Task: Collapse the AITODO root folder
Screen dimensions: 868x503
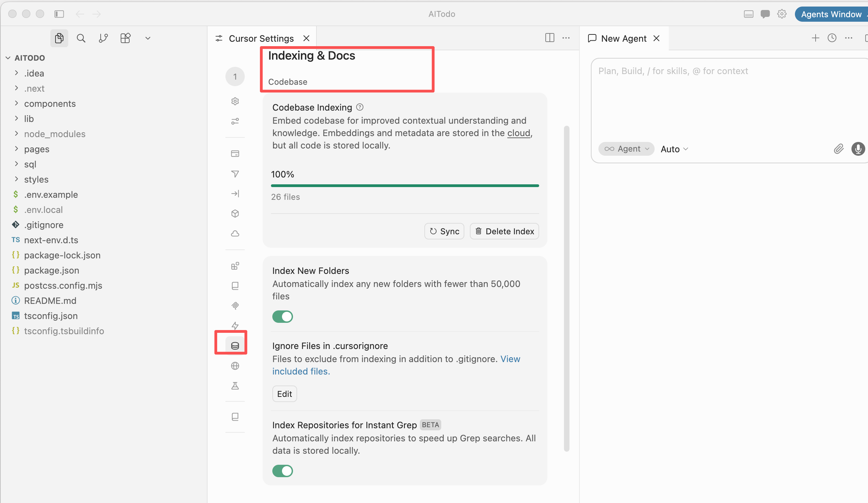Action: [x=8, y=58]
